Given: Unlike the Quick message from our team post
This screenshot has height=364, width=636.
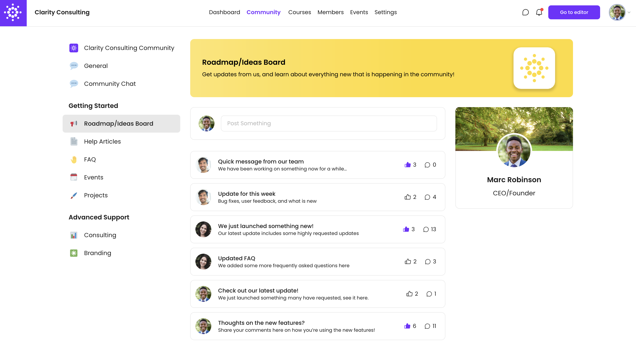Looking at the screenshot, I should (x=408, y=165).
